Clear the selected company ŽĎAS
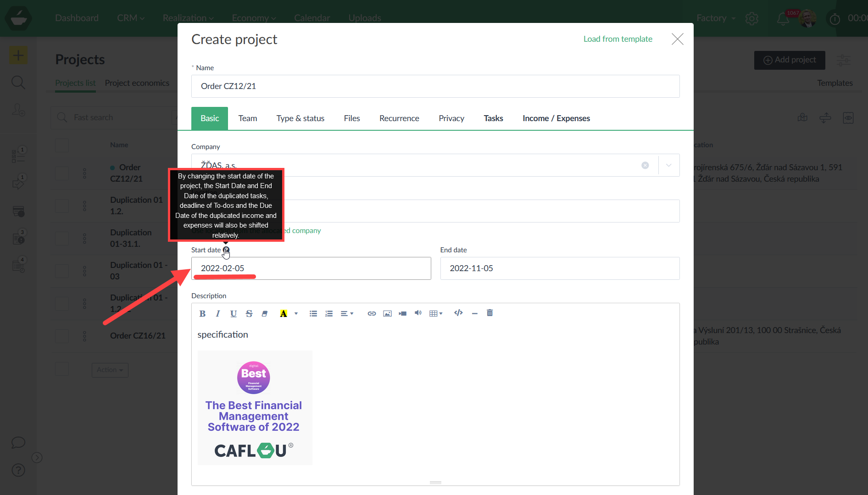This screenshot has width=868, height=495. pyautogui.click(x=645, y=165)
